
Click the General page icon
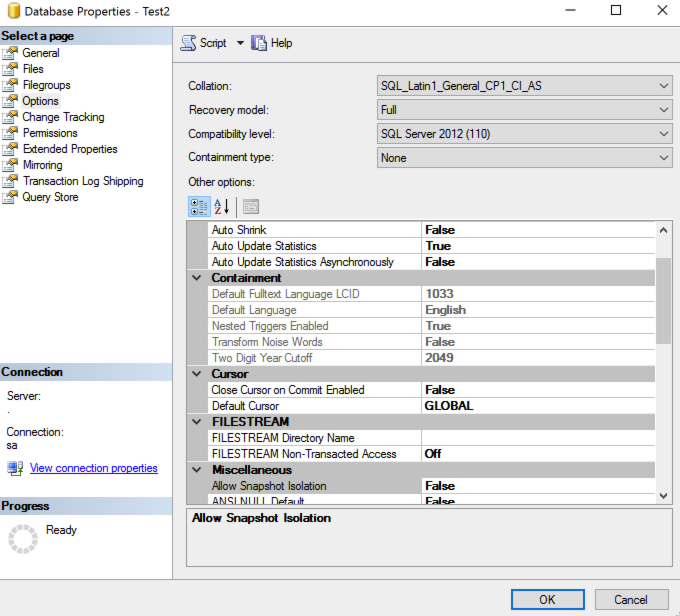(10, 53)
